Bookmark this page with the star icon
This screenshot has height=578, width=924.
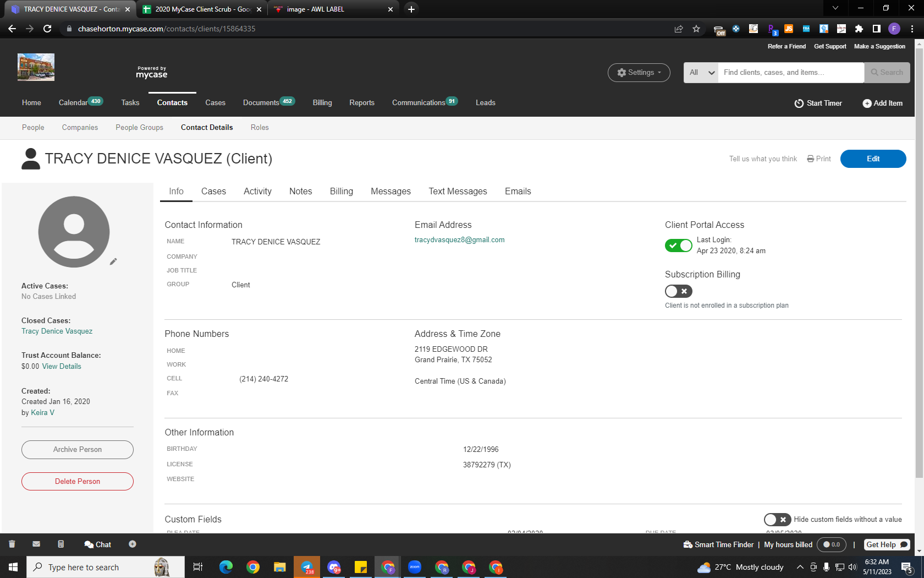pos(696,29)
